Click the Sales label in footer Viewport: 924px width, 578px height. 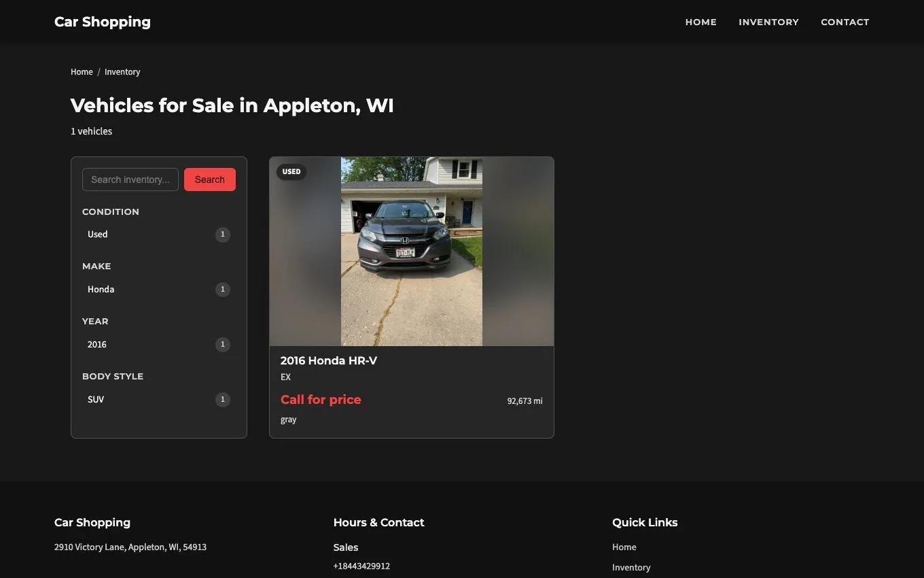coord(346,547)
